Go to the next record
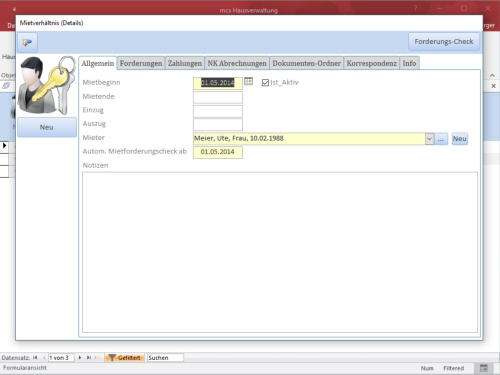This screenshot has height=375, width=500. click(x=80, y=358)
